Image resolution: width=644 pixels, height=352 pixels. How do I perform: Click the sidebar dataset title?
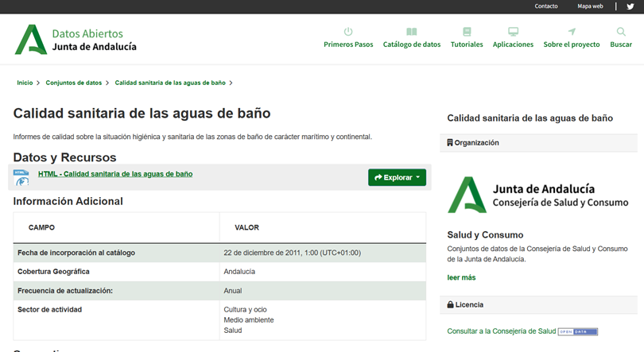point(530,118)
